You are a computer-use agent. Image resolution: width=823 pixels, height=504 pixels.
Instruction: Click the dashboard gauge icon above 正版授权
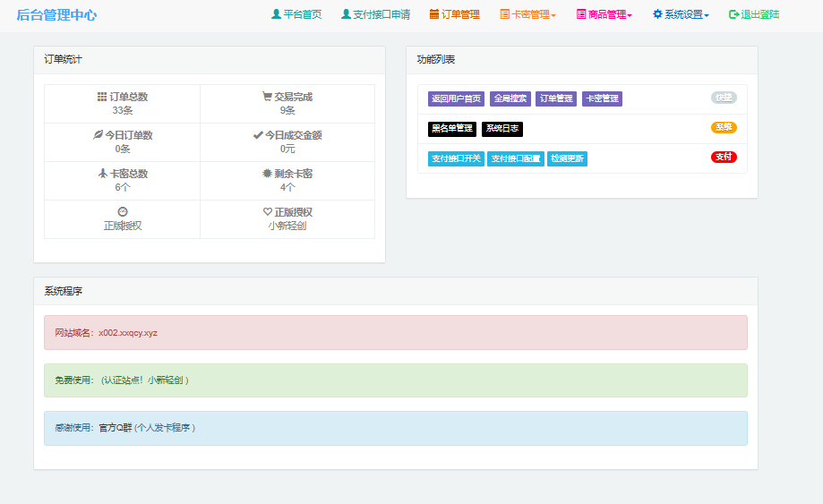pyautogui.click(x=123, y=212)
